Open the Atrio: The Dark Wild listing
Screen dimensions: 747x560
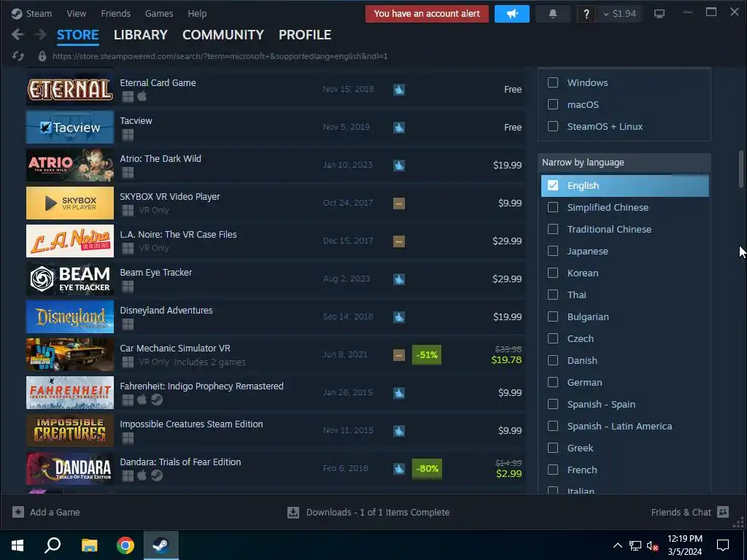pos(276,166)
